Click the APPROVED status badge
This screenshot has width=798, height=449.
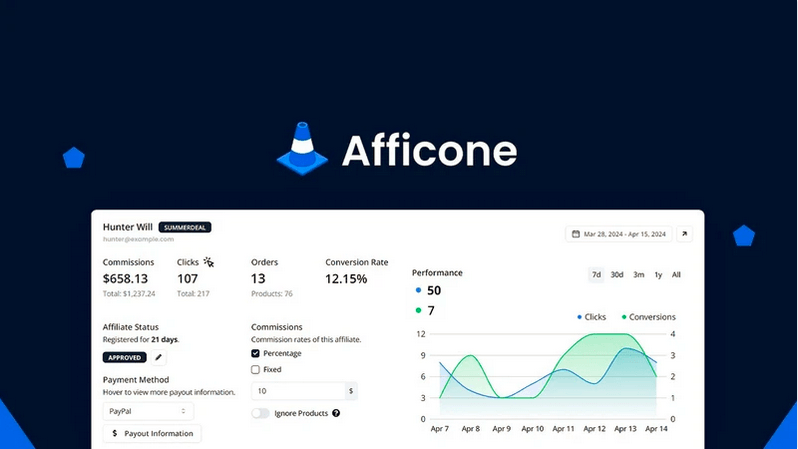(x=125, y=357)
